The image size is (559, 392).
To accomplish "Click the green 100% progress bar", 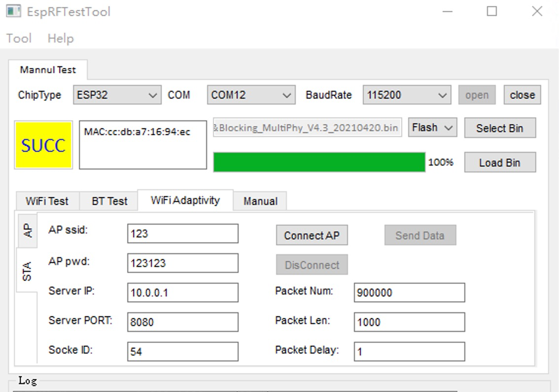I will (x=319, y=163).
